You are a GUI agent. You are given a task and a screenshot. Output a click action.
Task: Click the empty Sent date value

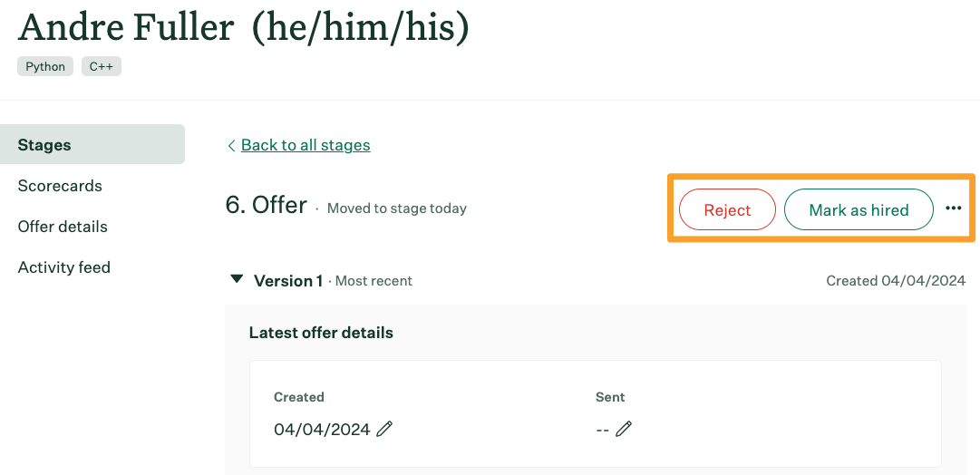tap(603, 430)
